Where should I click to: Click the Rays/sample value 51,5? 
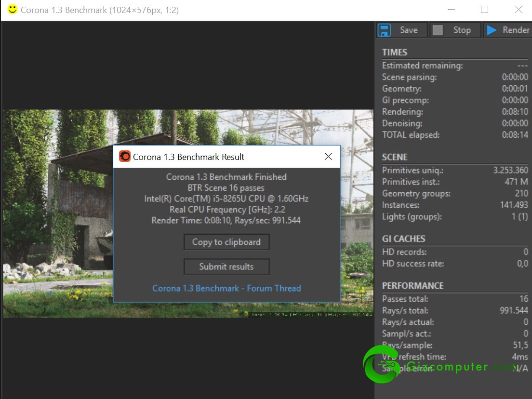pyautogui.click(x=520, y=345)
